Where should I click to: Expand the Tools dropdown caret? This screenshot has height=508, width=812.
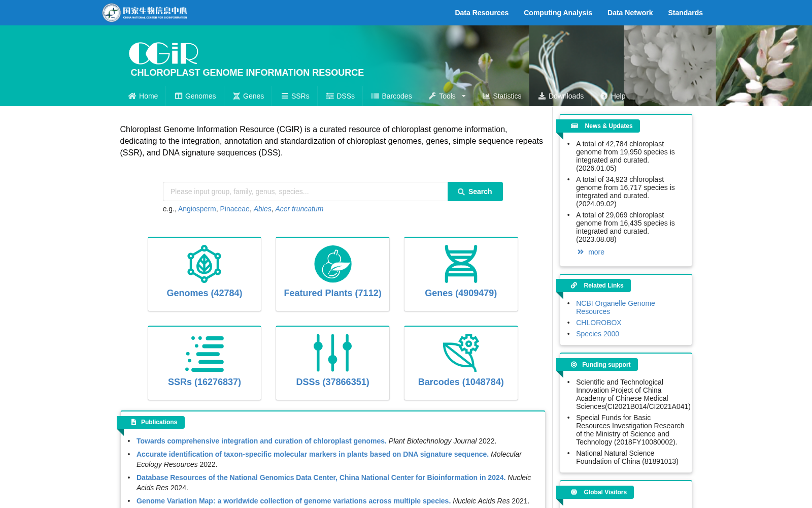coord(463,96)
